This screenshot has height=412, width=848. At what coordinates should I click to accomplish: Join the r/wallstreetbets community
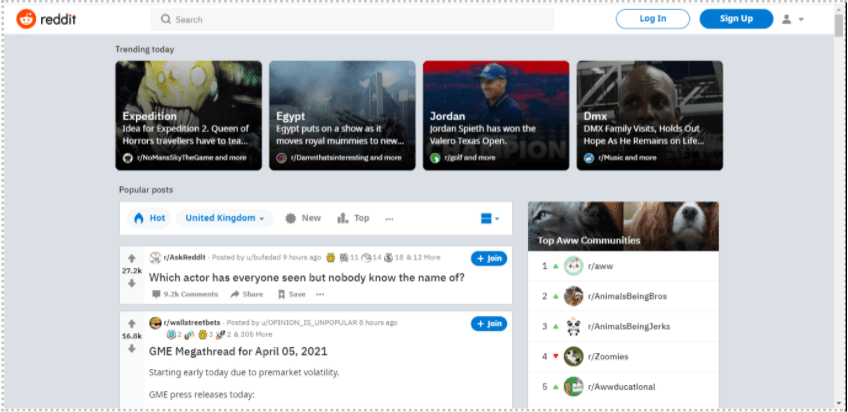(x=489, y=324)
